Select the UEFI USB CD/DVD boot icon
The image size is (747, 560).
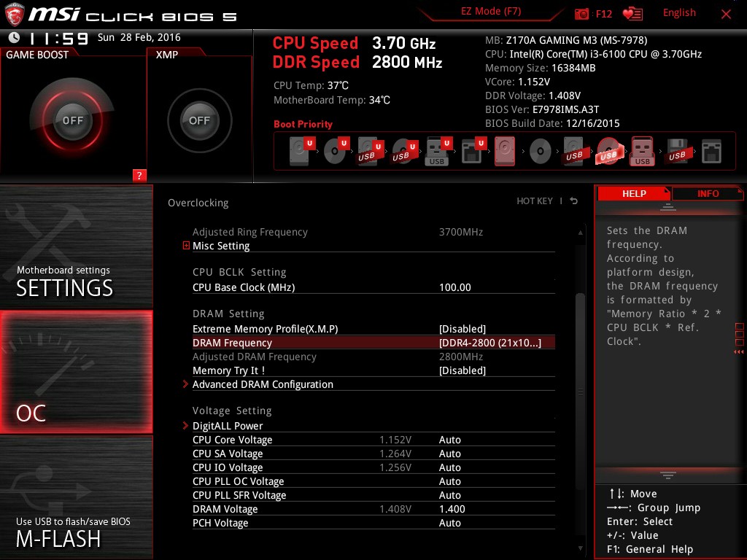[x=405, y=152]
